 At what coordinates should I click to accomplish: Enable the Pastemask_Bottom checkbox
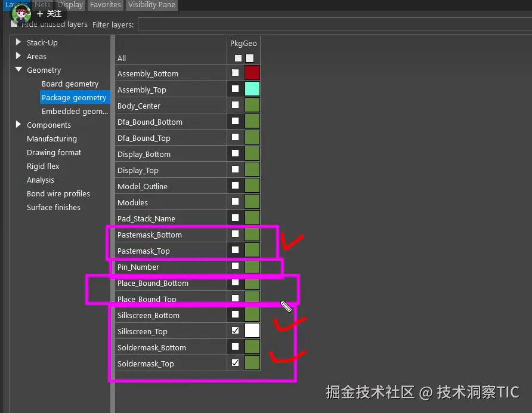point(235,234)
